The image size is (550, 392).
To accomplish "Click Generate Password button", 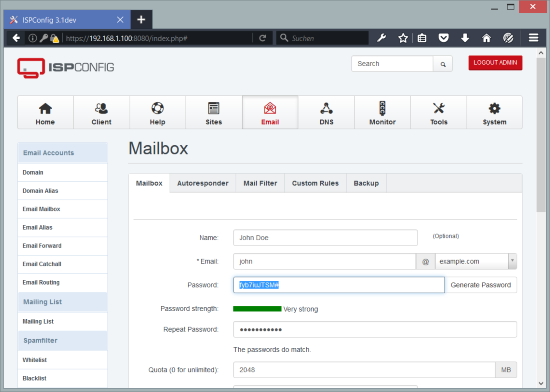I will click(481, 285).
